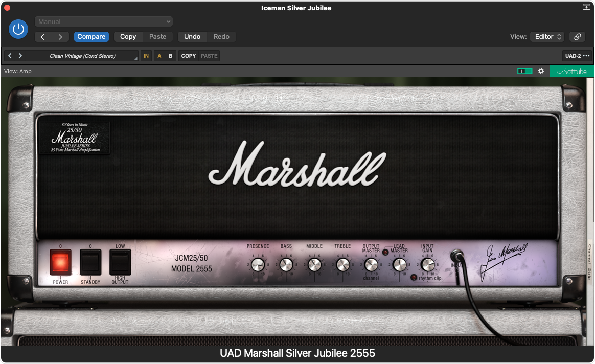Viewport: 595px width, 364px height.
Task: Click the Compare button
Action: click(x=91, y=37)
